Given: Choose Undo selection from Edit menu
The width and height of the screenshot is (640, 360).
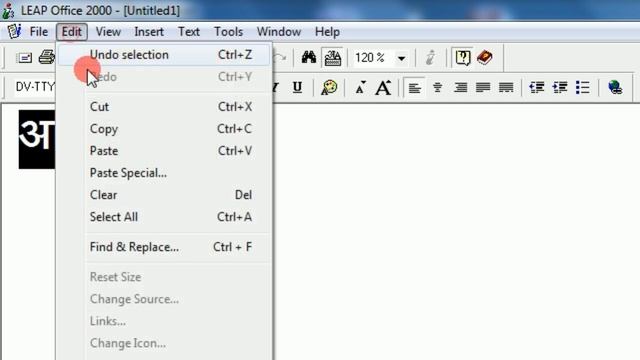Looking at the screenshot, I should (164, 55).
